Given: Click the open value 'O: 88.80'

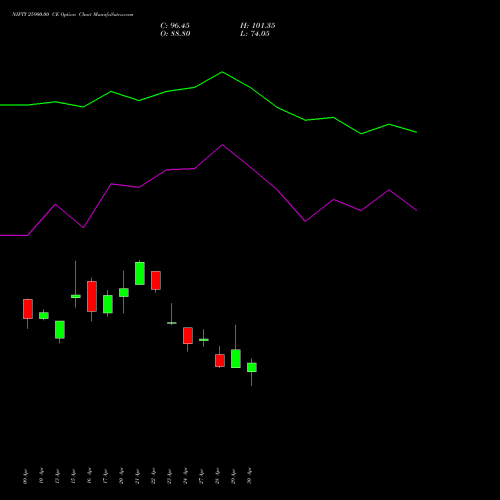Looking at the screenshot, I should coord(175,34).
